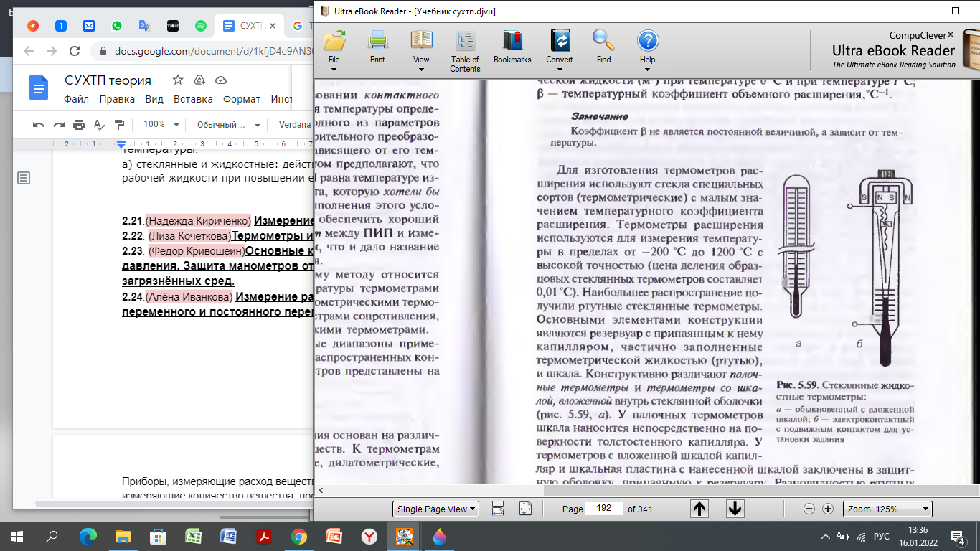Click the zoom out minus button
Image resolution: width=980 pixels, height=551 pixels.
point(809,509)
